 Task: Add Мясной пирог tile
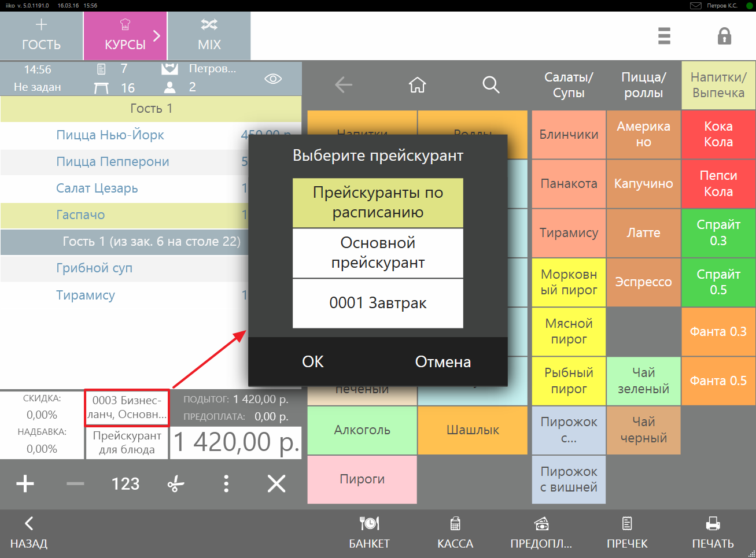[x=569, y=331]
